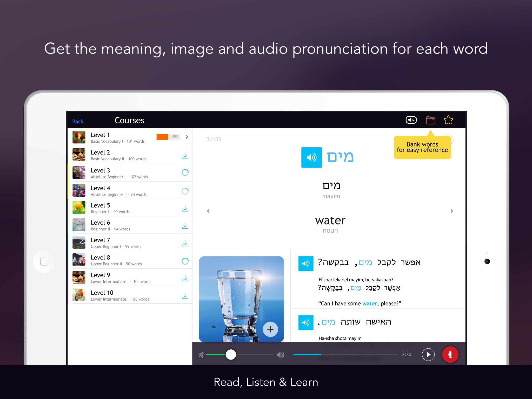Viewport: 532px width, 399px height.
Task: Click the star favorites icon
Action: click(448, 120)
